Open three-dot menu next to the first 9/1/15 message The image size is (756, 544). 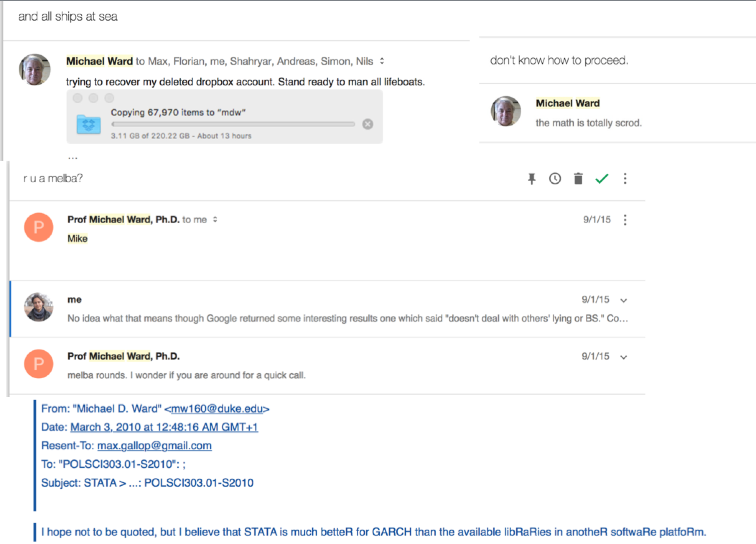[625, 220]
